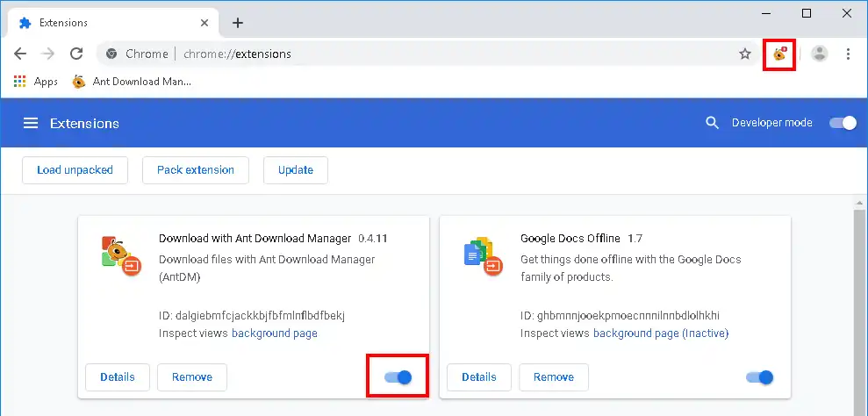Click the 'Google Docs Offline' title
Viewport: 868px width, 416px height.
pyautogui.click(x=570, y=239)
